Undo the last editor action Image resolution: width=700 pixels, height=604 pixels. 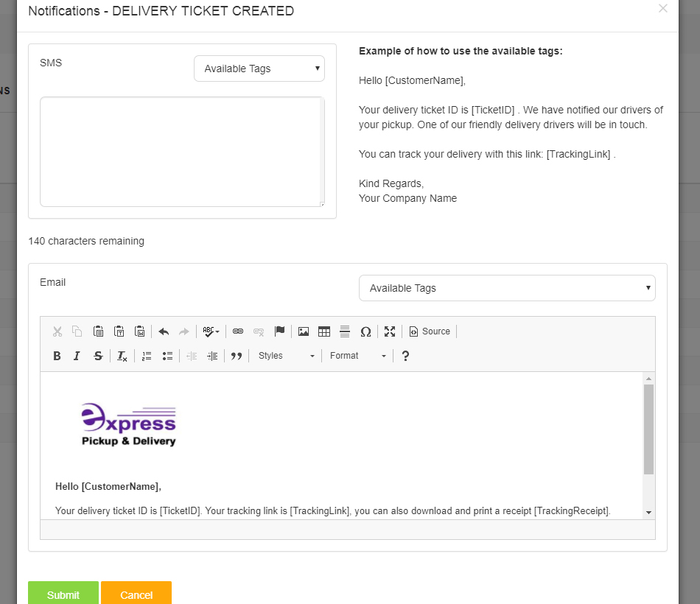pyautogui.click(x=164, y=331)
